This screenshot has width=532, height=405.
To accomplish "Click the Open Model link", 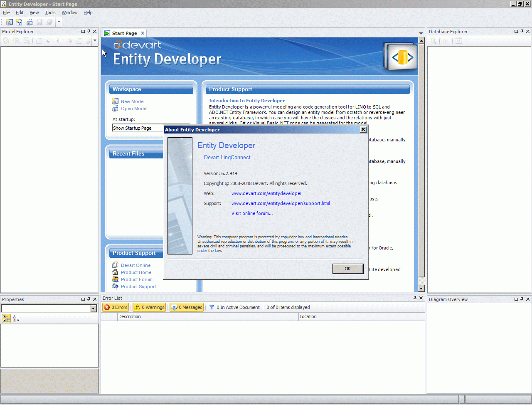I will coord(136,109).
